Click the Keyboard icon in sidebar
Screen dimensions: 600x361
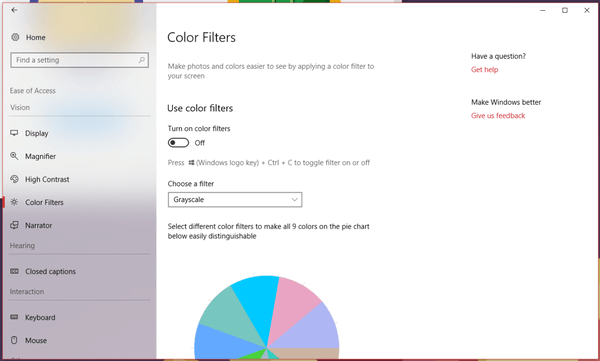14,317
